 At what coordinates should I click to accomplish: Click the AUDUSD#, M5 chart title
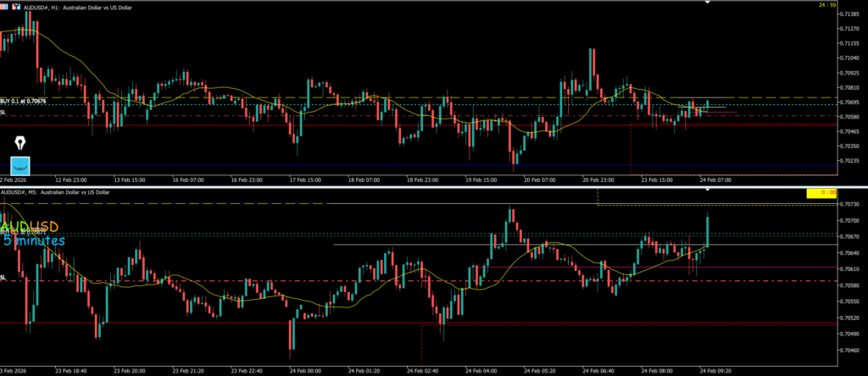coord(68,193)
